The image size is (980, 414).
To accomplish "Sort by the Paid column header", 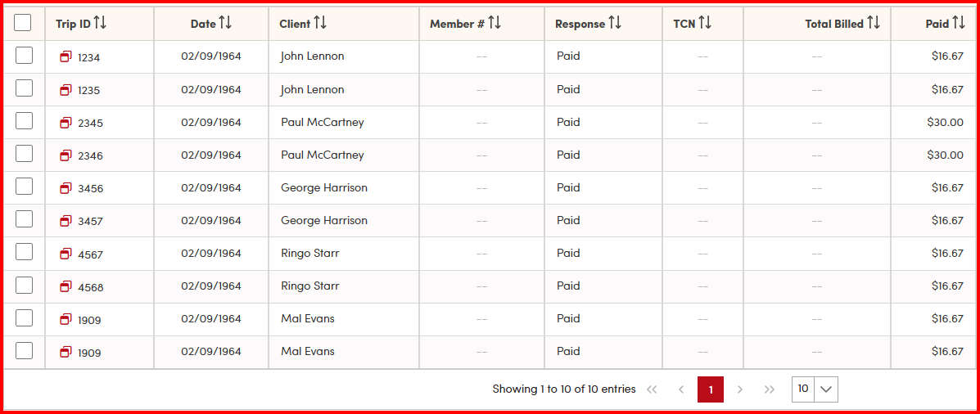I will (959, 23).
